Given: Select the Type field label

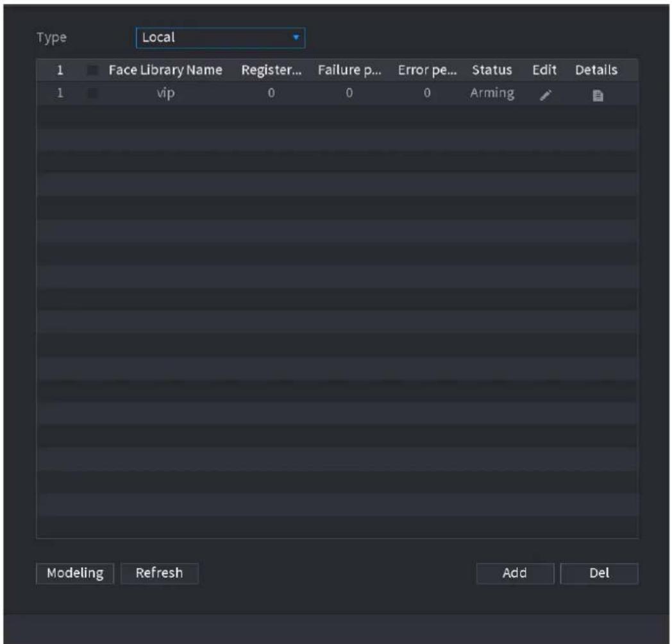Looking at the screenshot, I should point(51,38).
